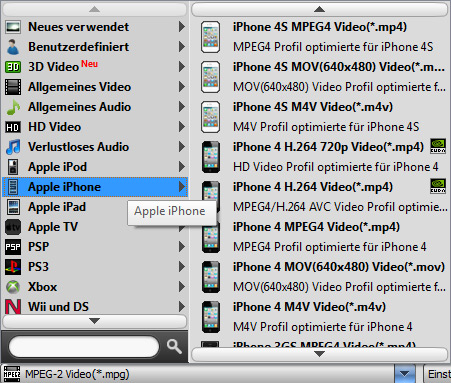Click the up arrow above the iPhone profile list
451x383 pixels.
(319, 9)
